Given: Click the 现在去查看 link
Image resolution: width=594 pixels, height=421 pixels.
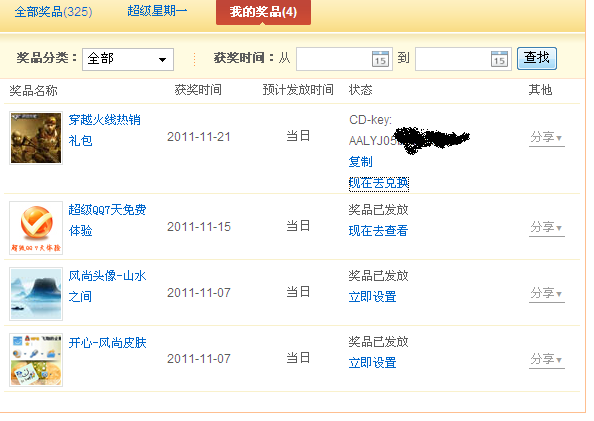Looking at the screenshot, I should 378,230.
